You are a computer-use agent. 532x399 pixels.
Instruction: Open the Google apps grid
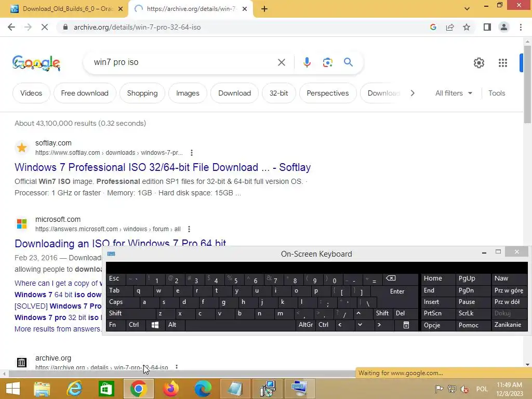point(503,63)
